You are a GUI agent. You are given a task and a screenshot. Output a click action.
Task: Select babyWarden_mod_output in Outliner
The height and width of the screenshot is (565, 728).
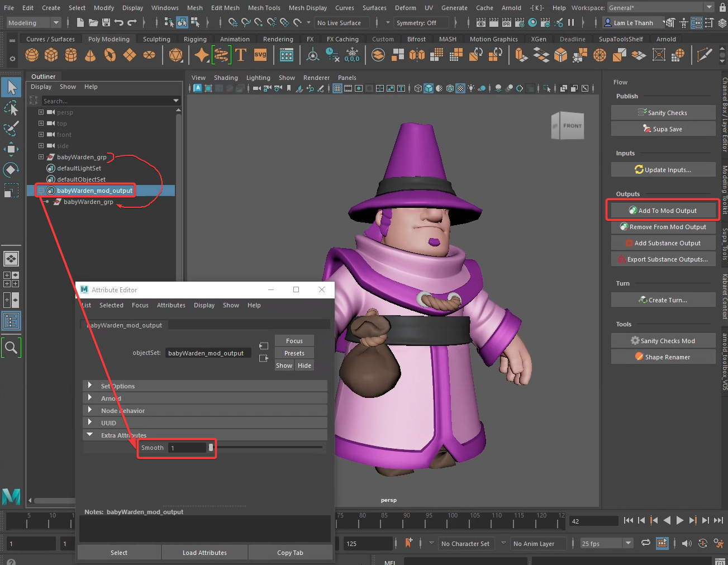pos(94,191)
